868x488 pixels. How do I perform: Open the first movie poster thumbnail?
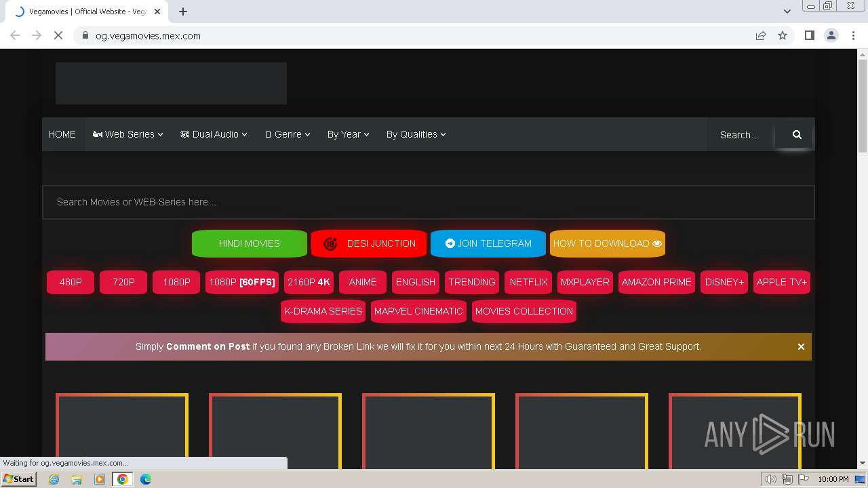[122, 431]
